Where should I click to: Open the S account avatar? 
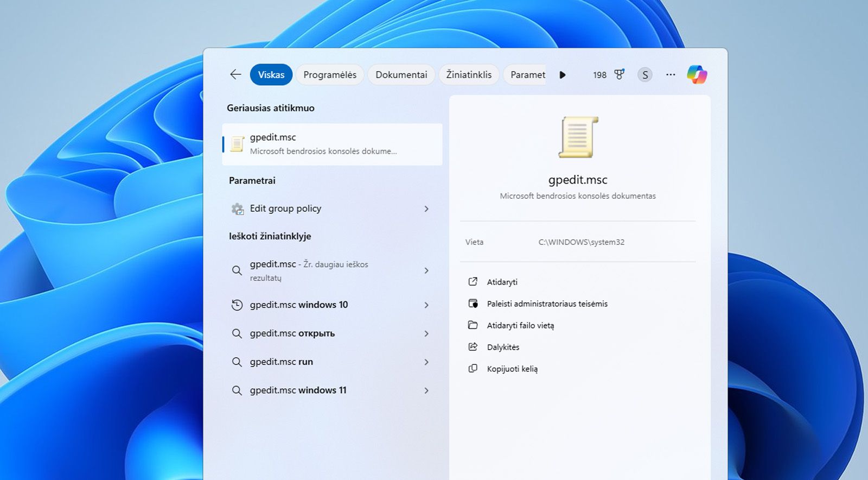pos(645,75)
